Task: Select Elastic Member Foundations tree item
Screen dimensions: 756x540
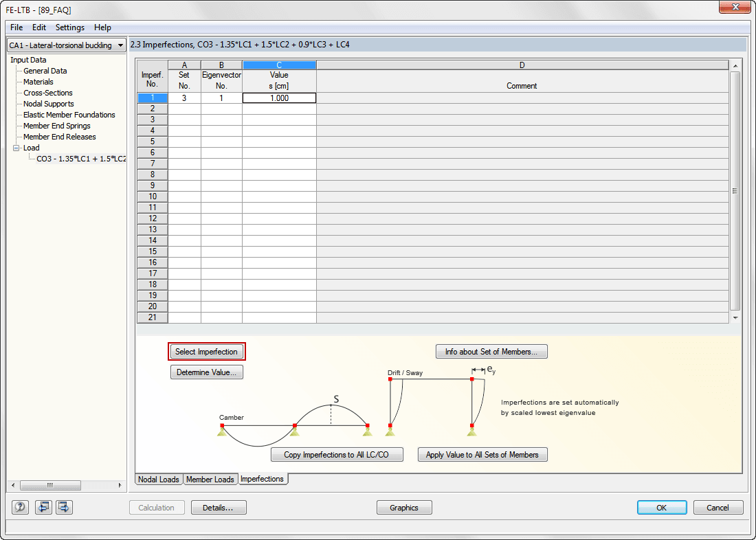Action: [x=69, y=115]
